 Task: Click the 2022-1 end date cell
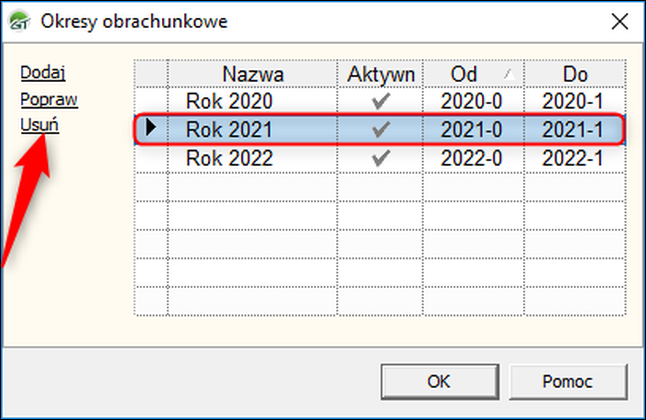(573, 158)
